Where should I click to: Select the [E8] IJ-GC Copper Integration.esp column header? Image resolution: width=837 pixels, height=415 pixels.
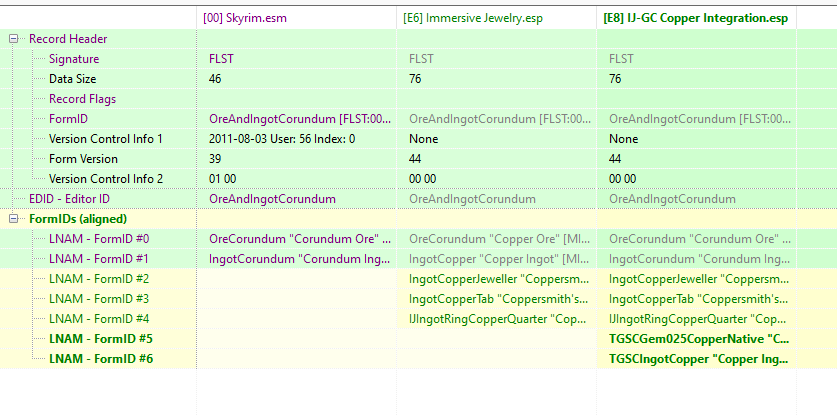(697, 18)
